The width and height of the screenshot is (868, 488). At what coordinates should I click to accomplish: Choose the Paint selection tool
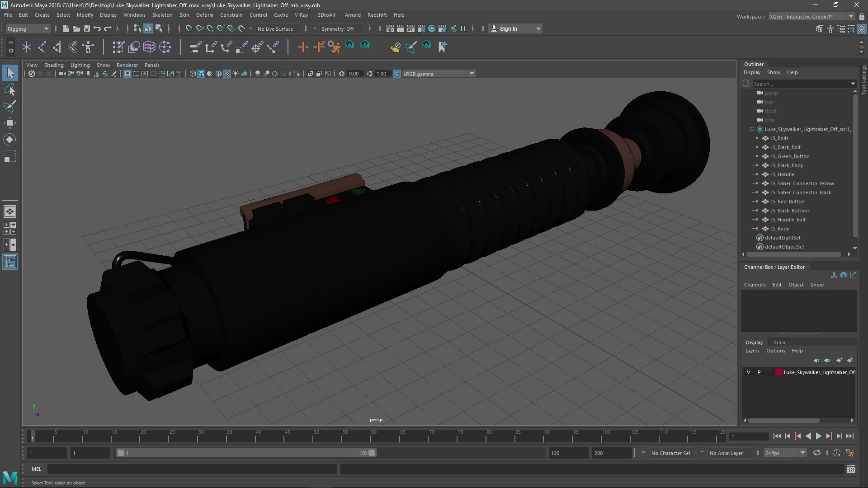[10, 107]
